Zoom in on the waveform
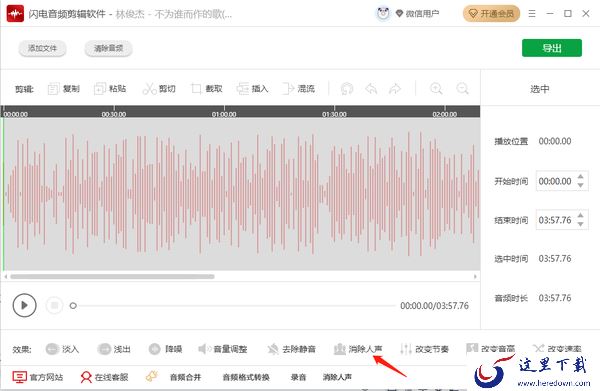This screenshot has width=600, height=391. pyautogui.click(x=436, y=89)
